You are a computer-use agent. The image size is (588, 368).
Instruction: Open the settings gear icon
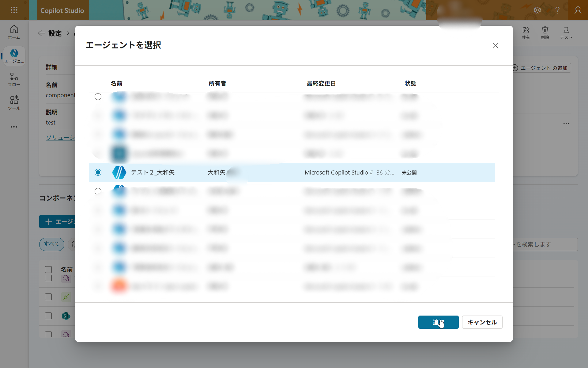point(537,10)
